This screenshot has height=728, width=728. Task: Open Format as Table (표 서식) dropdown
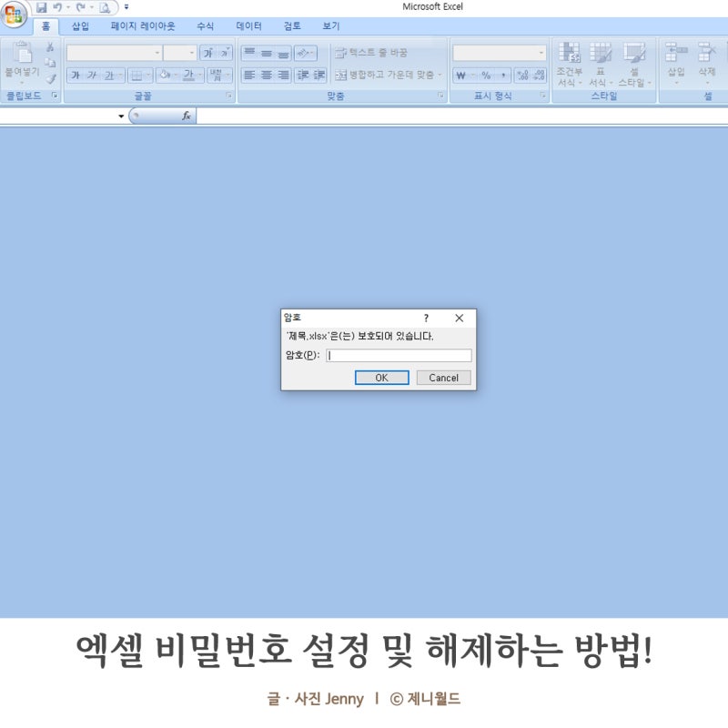coord(601,64)
